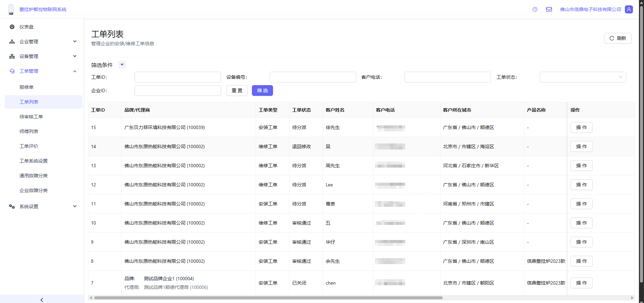Expand the 企业管理 menu chevron
This screenshot has height=303, width=644.
coord(75,42)
